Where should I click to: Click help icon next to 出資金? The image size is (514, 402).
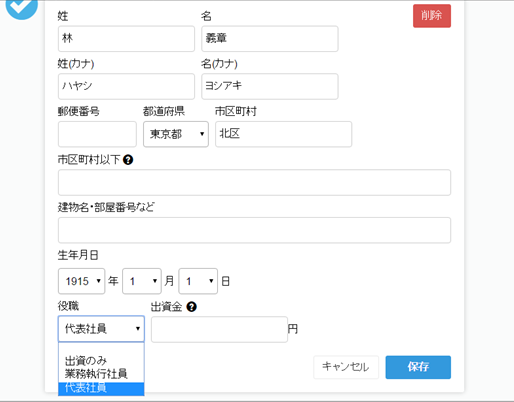pyautogui.click(x=191, y=307)
